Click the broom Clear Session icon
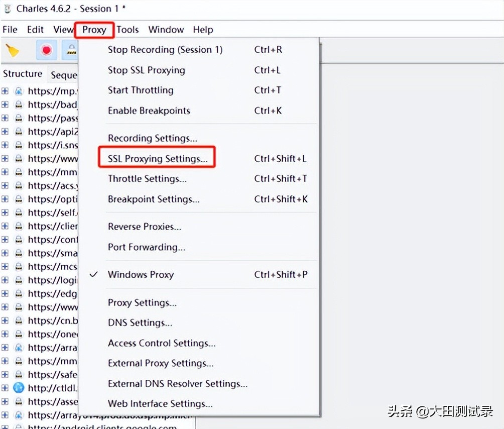This screenshot has height=429, width=504. tap(12, 51)
